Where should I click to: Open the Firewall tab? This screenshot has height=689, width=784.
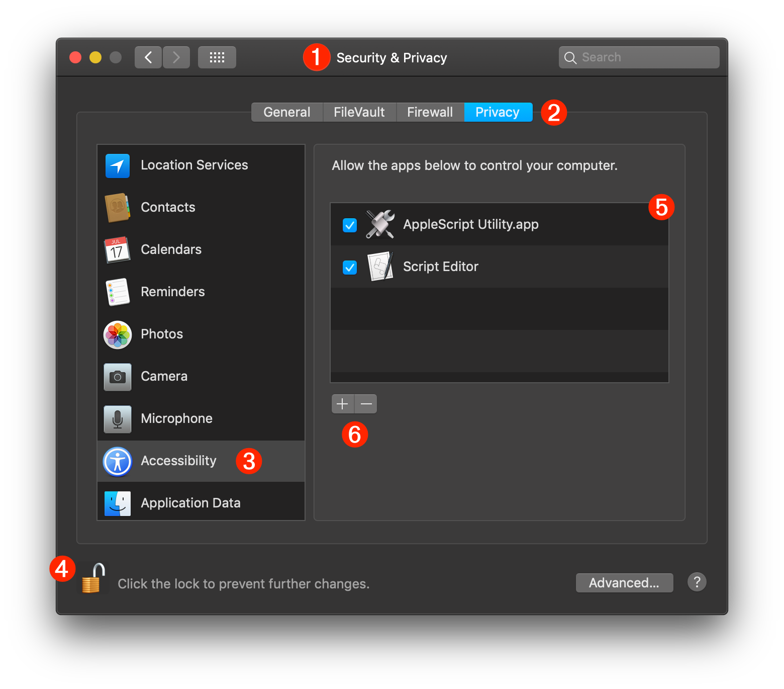(430, 112)
